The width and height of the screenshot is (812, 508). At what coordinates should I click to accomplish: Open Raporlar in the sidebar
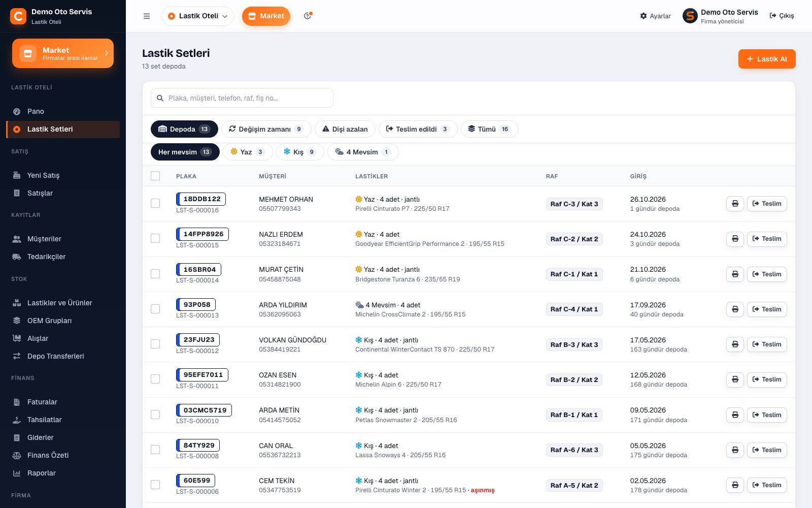[63, 473]
